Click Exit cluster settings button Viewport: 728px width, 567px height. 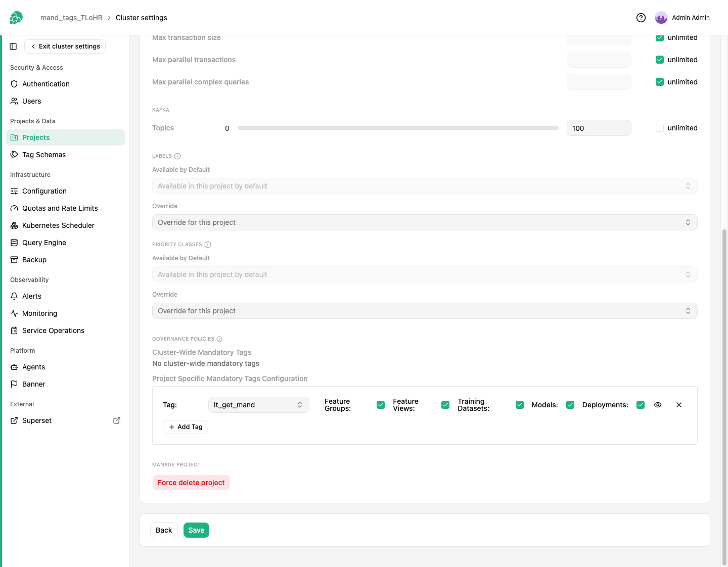(x=65, y=46)
